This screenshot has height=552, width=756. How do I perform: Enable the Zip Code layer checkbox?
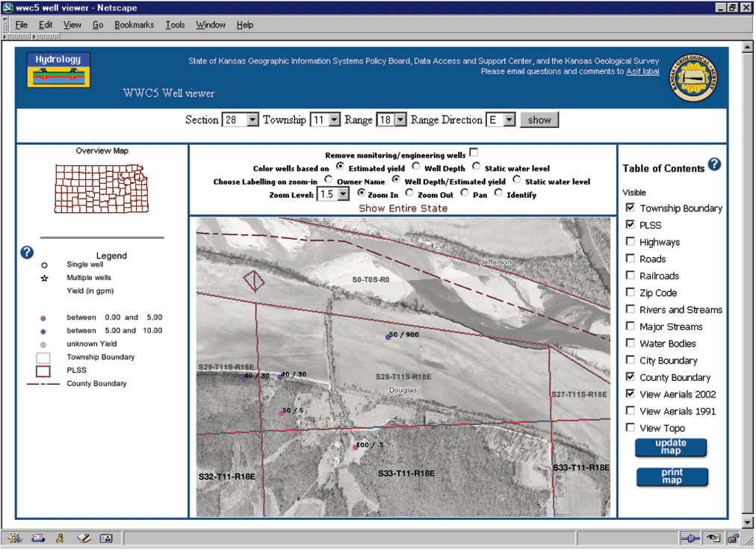click(x=630, y=291)
